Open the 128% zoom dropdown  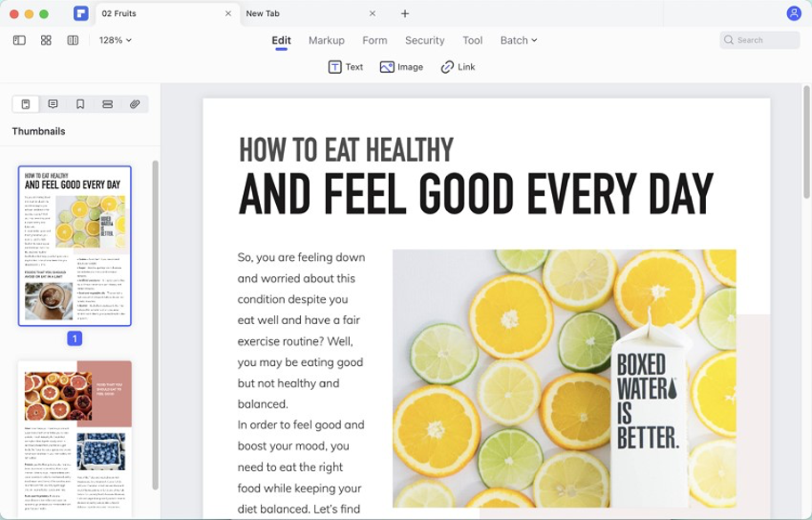(x=115, y=40)
